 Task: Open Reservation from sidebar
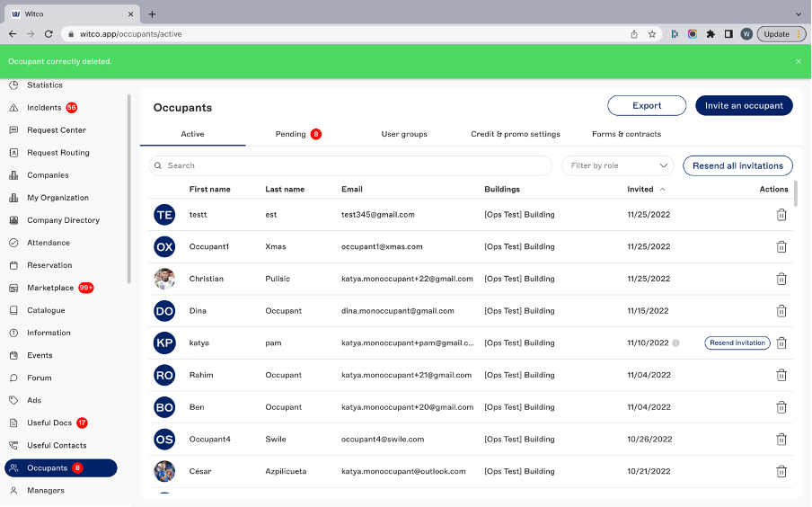click(49, 265)
